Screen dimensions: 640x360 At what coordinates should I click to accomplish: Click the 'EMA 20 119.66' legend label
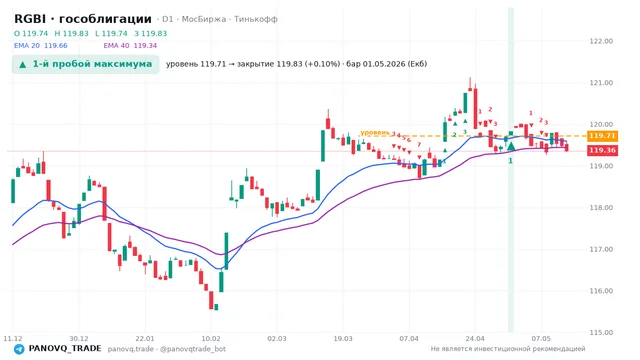tap(40, 45)
